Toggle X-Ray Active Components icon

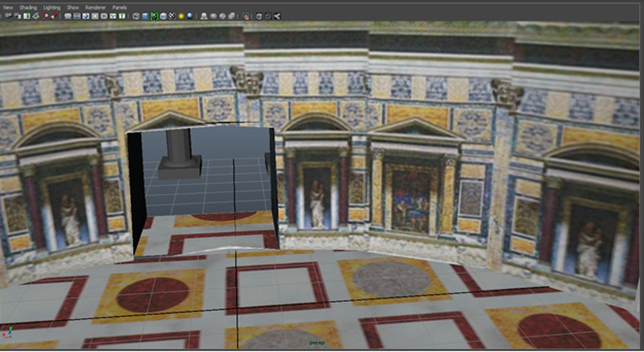tap(222, 16)
